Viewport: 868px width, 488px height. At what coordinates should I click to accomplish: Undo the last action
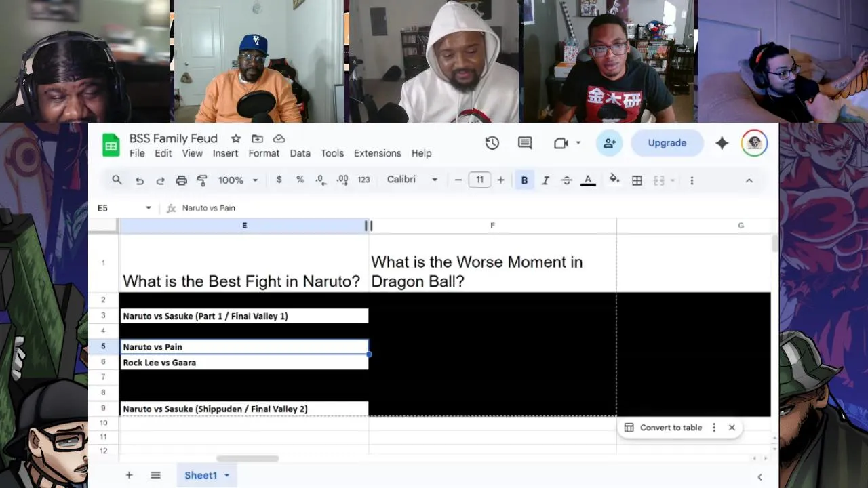[x=140, y=180]
